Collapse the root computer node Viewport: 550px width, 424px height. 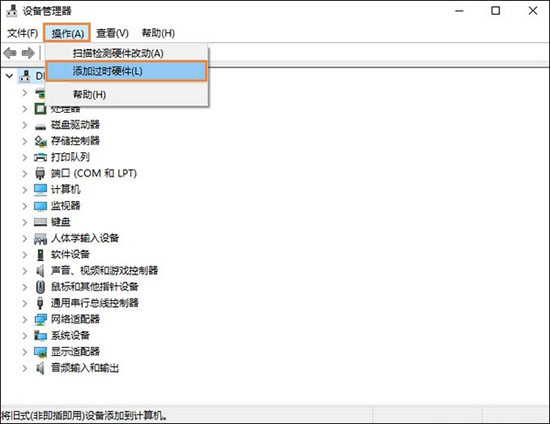click(10, 76)
